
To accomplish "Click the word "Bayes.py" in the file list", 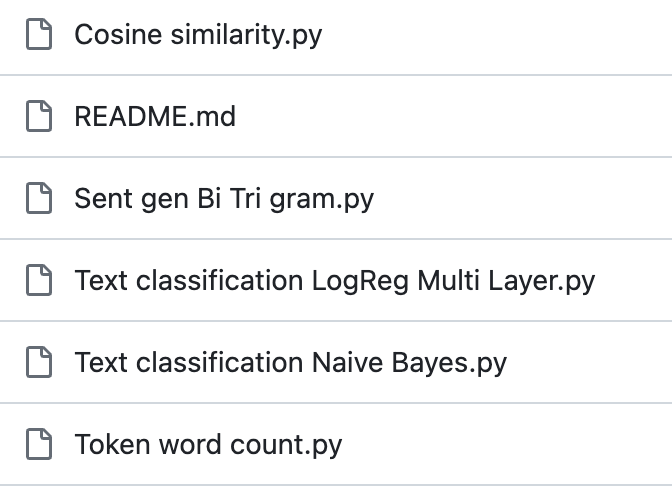I will (x=449, y=364).
